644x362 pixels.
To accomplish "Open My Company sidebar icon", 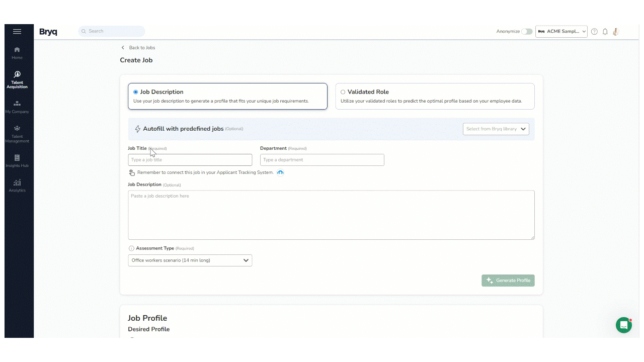I will (17, 107).
